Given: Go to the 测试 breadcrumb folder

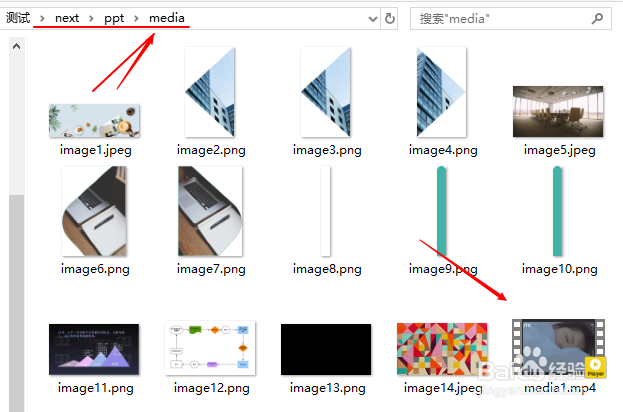Looking at the screenshot, I should click(x=18, y=18).
